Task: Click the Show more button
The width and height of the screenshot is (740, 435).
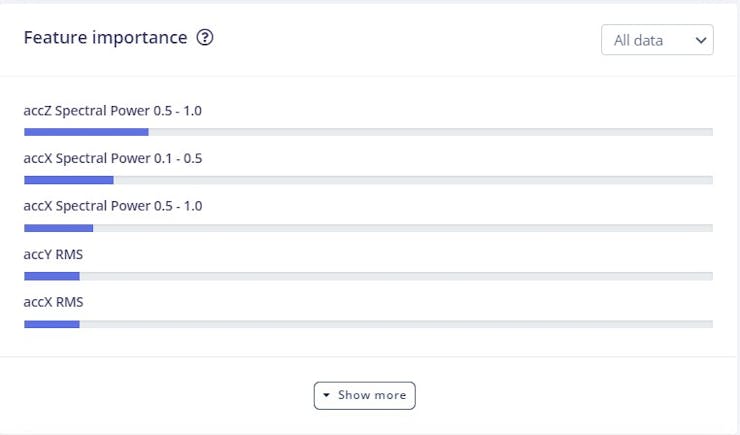Action: (364, 395)
